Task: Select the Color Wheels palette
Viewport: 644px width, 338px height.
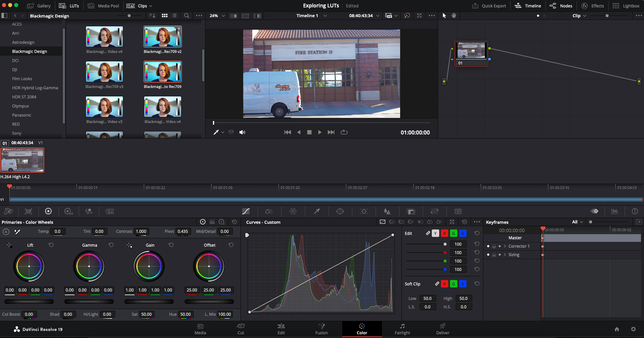Action: (49, 211)
